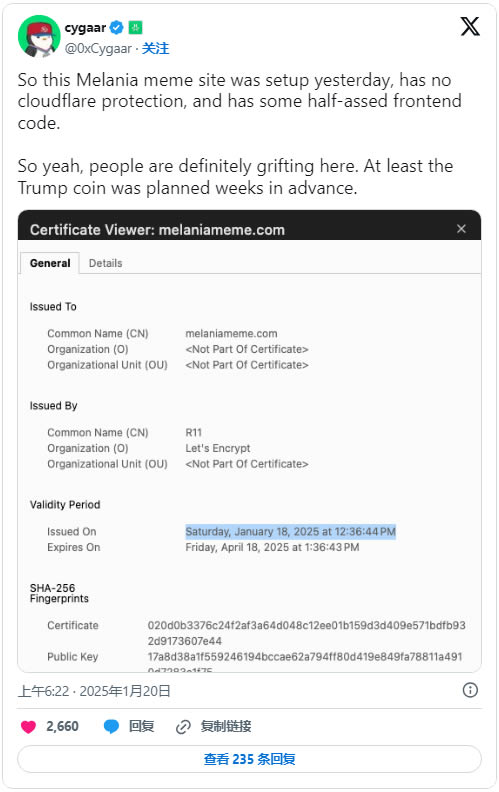Follow the account via 关注 link
The height and width of the screenshot is (792, 499).
tap(155, 48)
